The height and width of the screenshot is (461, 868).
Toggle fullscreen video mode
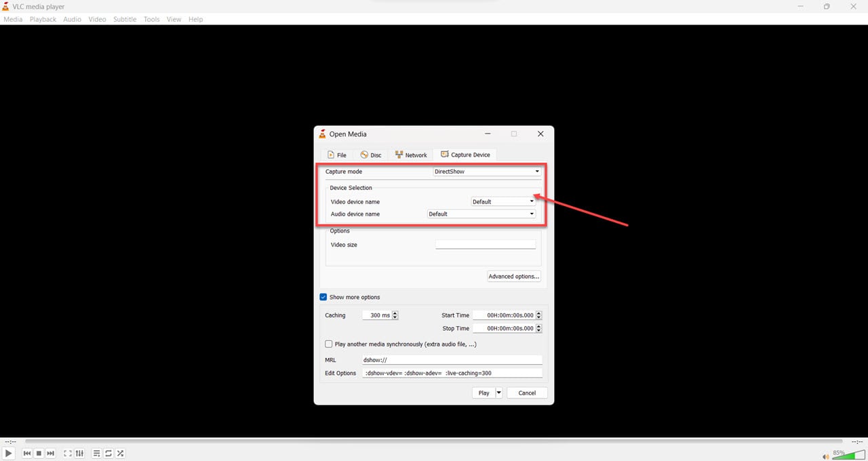[x=68, y=453]
